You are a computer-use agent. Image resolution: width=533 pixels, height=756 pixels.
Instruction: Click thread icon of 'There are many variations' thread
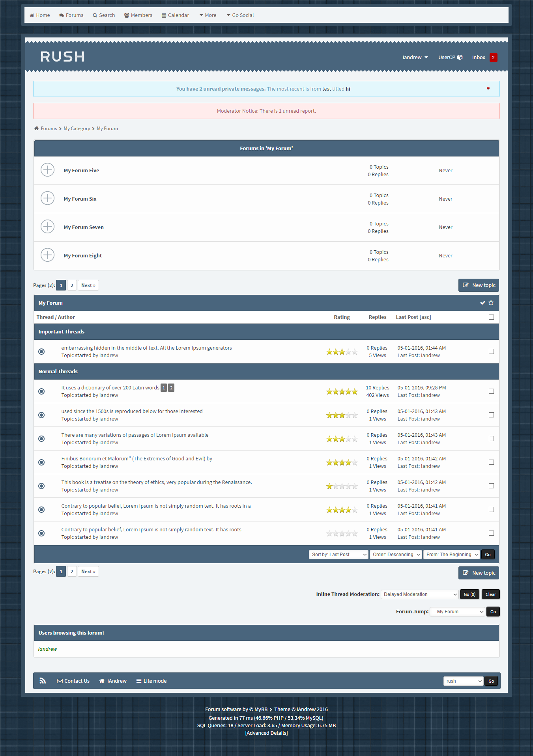(41, 439)
